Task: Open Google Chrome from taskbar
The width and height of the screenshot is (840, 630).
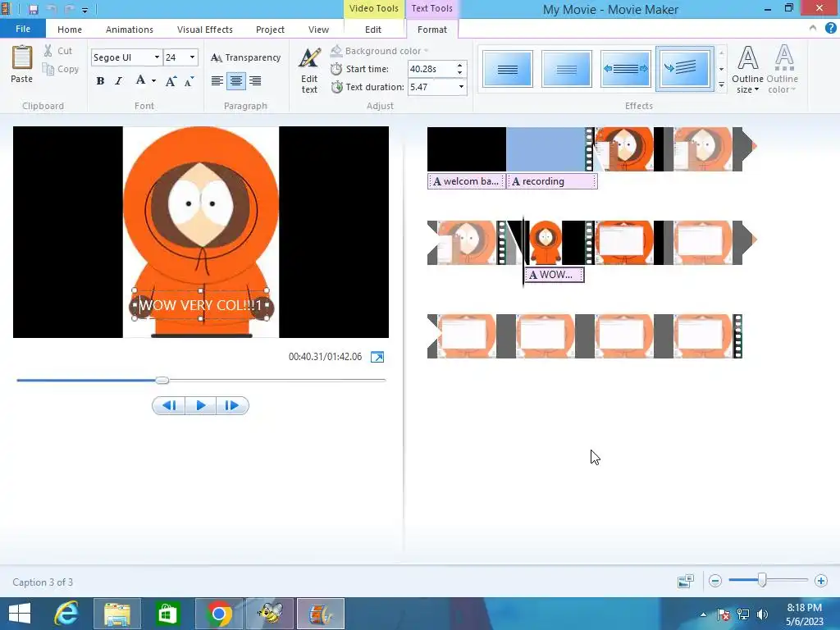Action: (x=218, y=614)
